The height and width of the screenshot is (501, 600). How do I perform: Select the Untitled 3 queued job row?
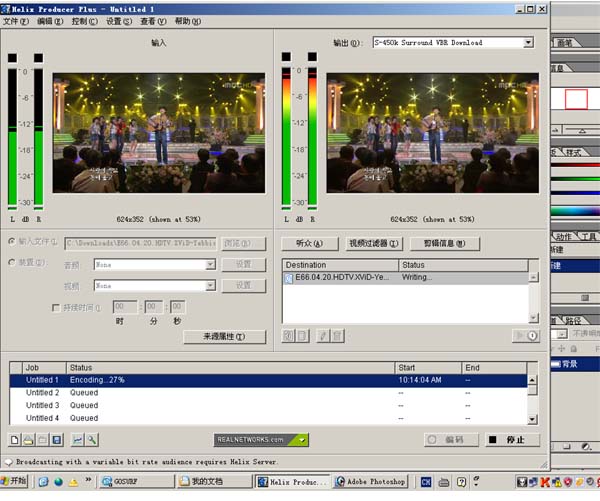click(x=268, y=406)
